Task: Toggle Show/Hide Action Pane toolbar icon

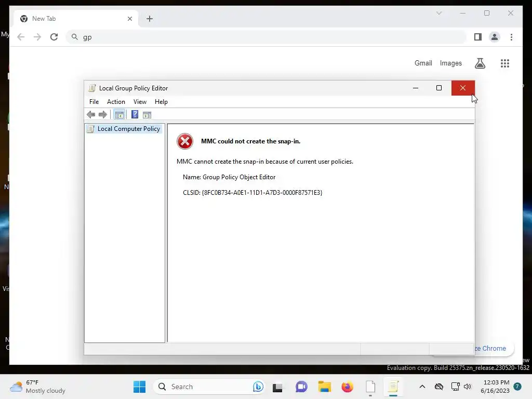Action: point(147,115)
